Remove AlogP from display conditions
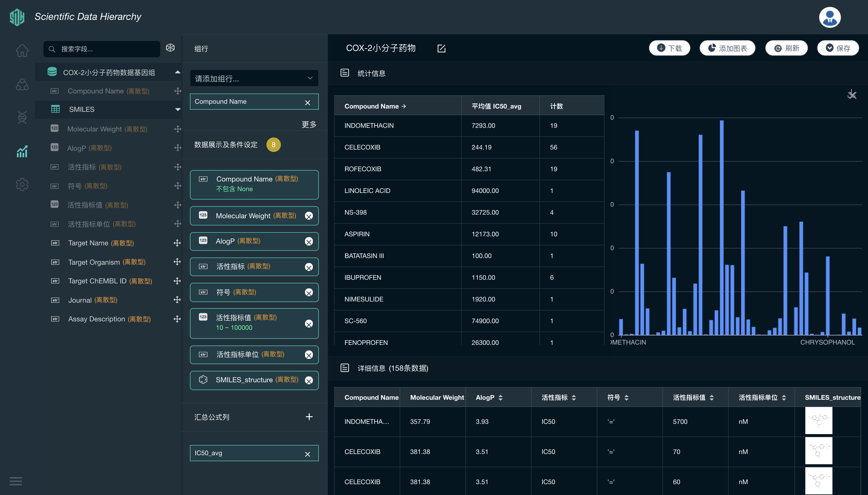Viewport: 868px width, 495px height. (309, 241)
